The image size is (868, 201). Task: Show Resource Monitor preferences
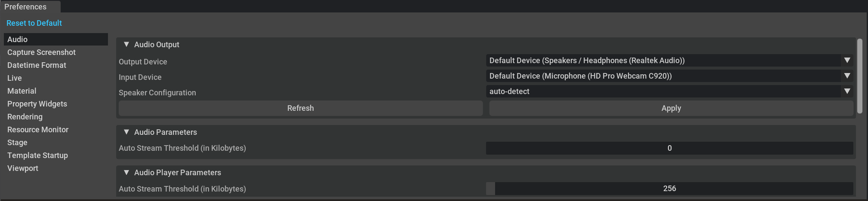click(38, 130)
